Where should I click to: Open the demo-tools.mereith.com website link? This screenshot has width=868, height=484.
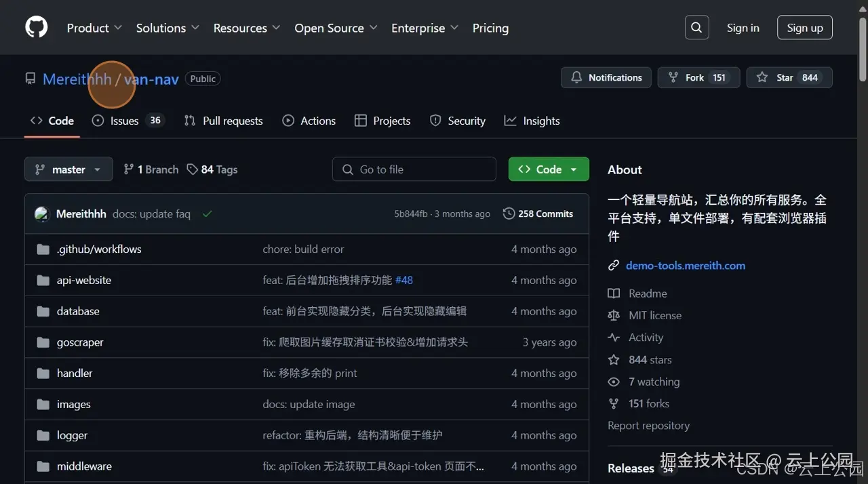686,266
